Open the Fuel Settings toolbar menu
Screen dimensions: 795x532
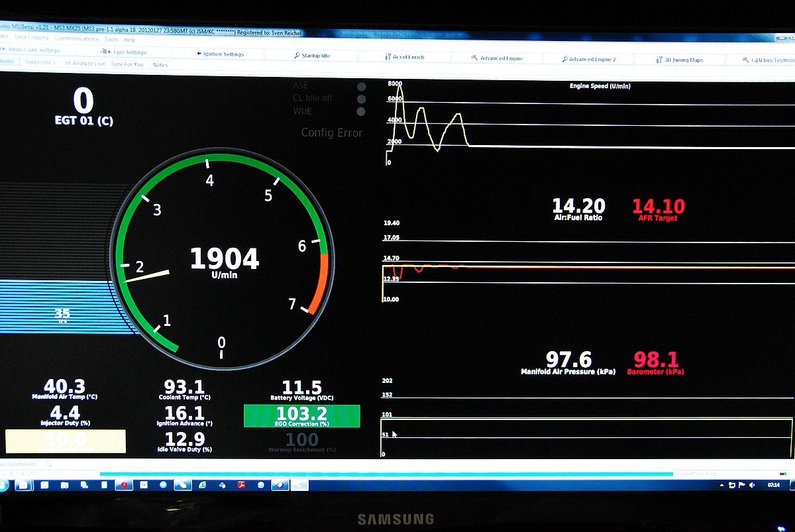pos(129,52)
